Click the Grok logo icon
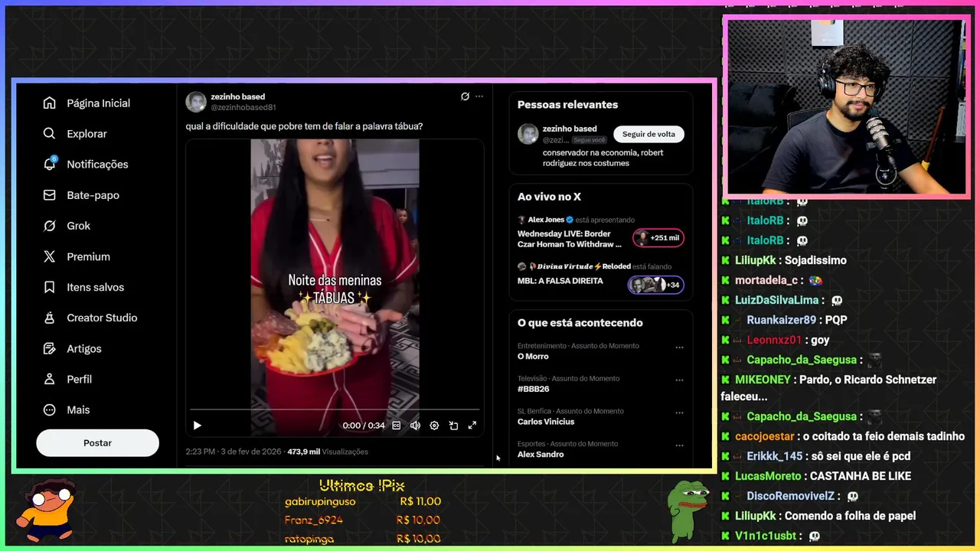980x551 pixels. click(x=50, y=226)
